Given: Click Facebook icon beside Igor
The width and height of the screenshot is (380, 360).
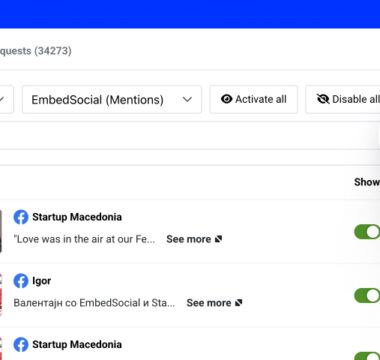Looking at the screenshot, I should pyautogui.click(x=21, y=281).
